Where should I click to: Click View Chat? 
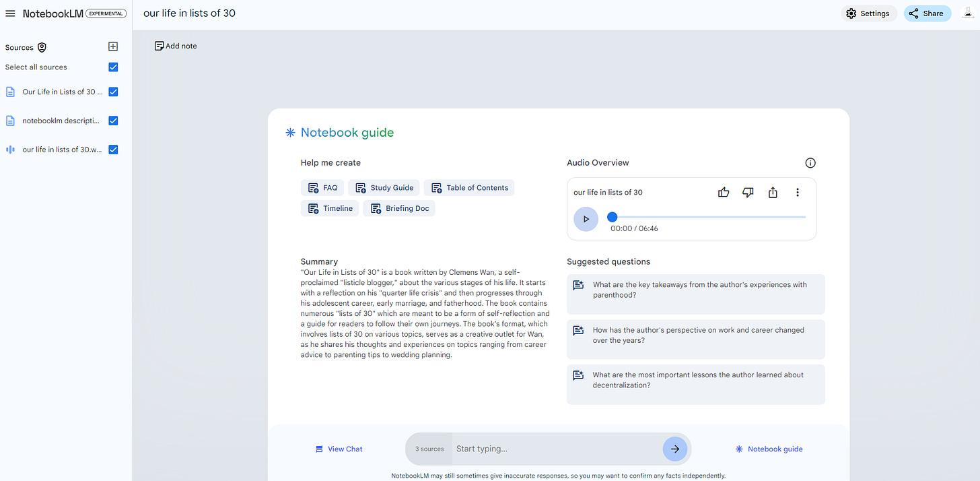339,449
